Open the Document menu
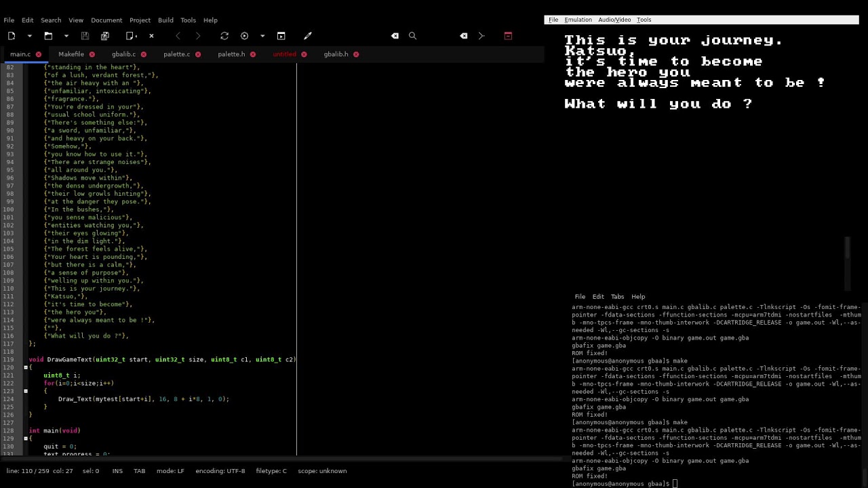 (106, 20)
